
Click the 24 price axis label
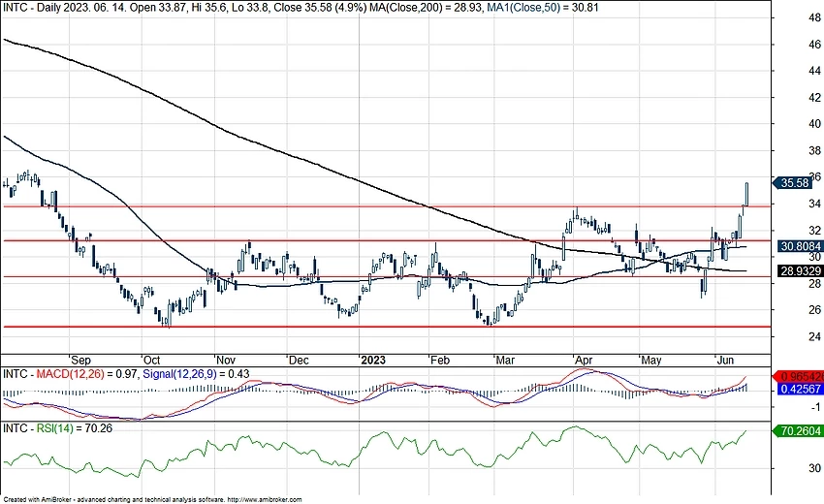pos(814,336)
